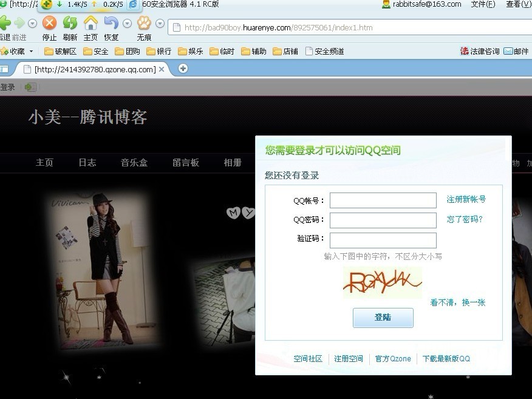Screen dimensions: 532x399
Task: Click the paw print 无痕 incognito icon
Action: pos(144,23)
